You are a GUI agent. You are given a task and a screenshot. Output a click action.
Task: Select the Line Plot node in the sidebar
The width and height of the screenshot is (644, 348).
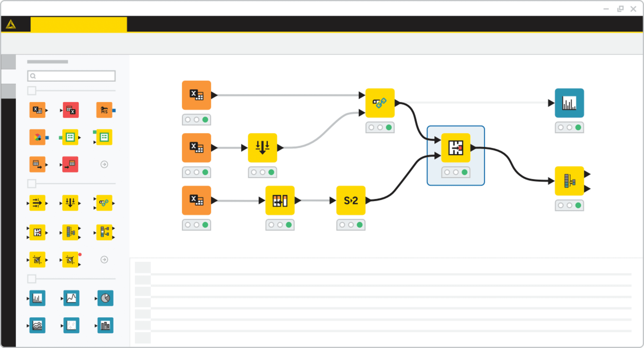pyautogui.click(x=71, y=298)
